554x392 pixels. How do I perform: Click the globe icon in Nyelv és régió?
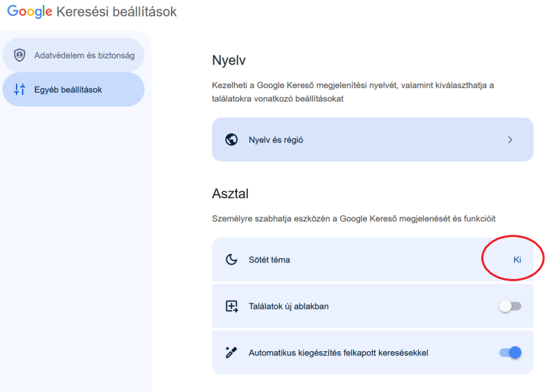(232, 140)
